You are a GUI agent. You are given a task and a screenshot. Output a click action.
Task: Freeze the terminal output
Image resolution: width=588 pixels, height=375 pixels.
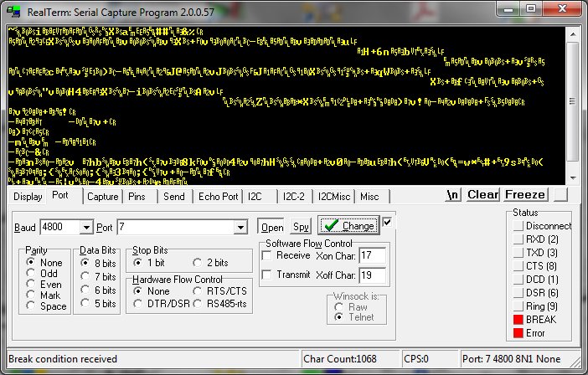point(525,195)
